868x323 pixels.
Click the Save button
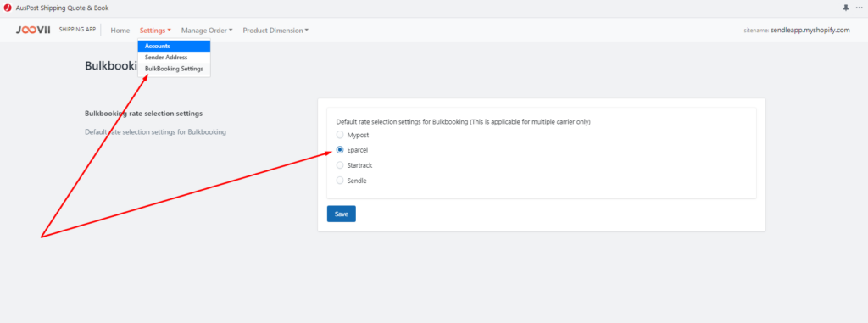click(x=341, y=214)
